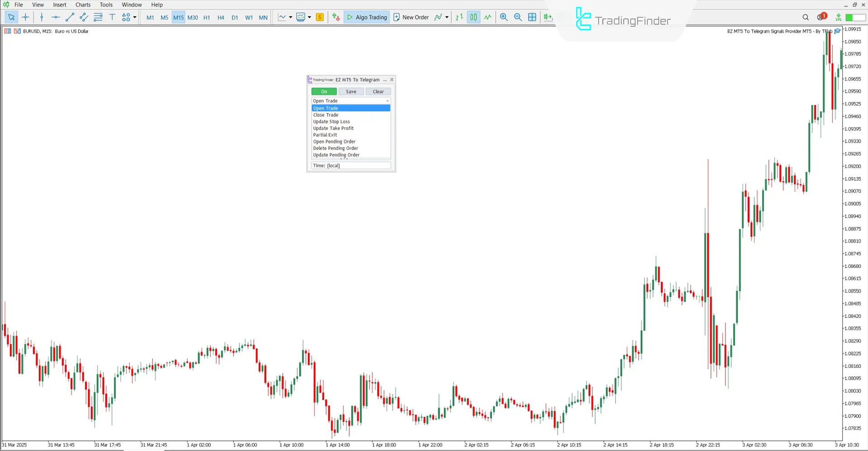Pick the vertical line drawing tool
Image resolution: width=868 pixels, height=451 pixels.
[x=42, y=17]
